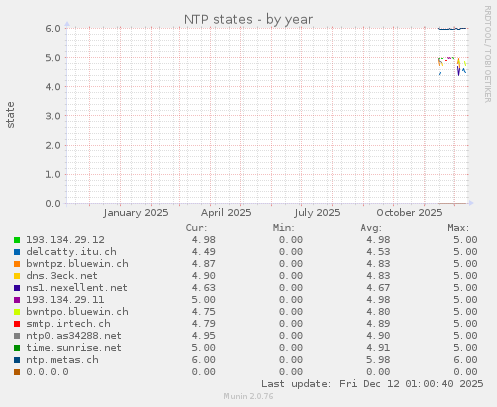Viewport: 497px width, 407px height.
Task: Click the blue swatch for delcatty.itu.ch
Action: coord(17,252)
